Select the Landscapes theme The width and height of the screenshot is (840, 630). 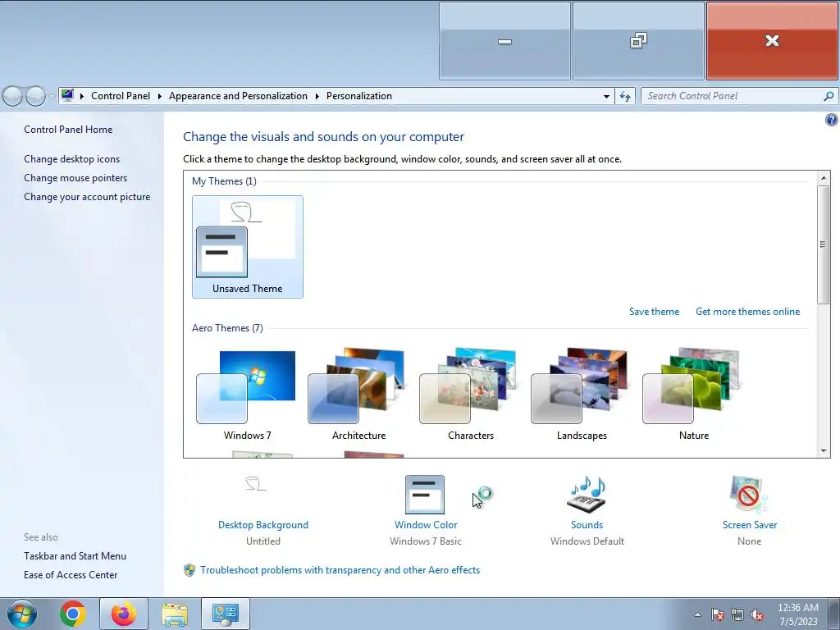coord(582,395)
